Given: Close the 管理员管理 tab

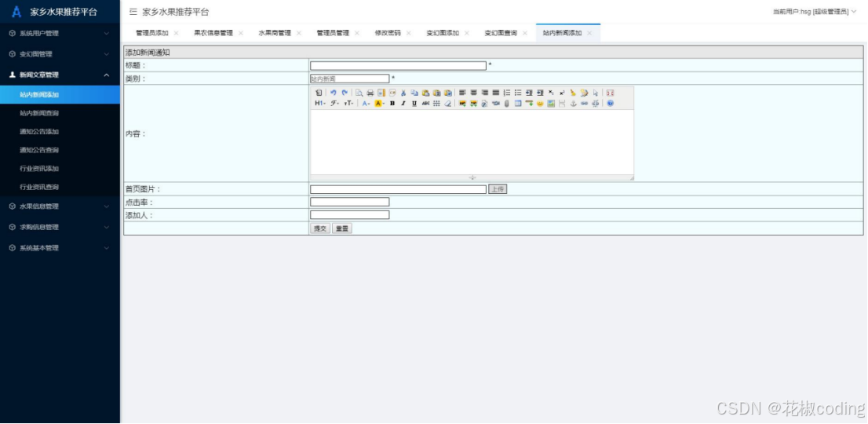Looking at the screenshot, I should [x=356, y=33].
